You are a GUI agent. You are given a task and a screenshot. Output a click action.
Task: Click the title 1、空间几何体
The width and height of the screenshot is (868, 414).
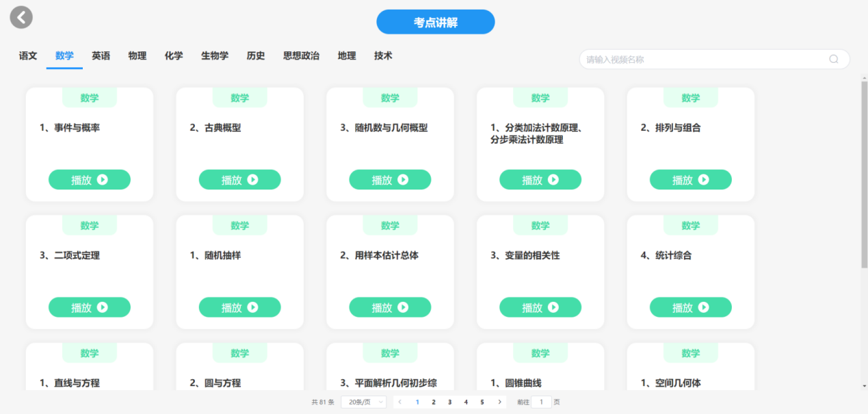point(671,383)
